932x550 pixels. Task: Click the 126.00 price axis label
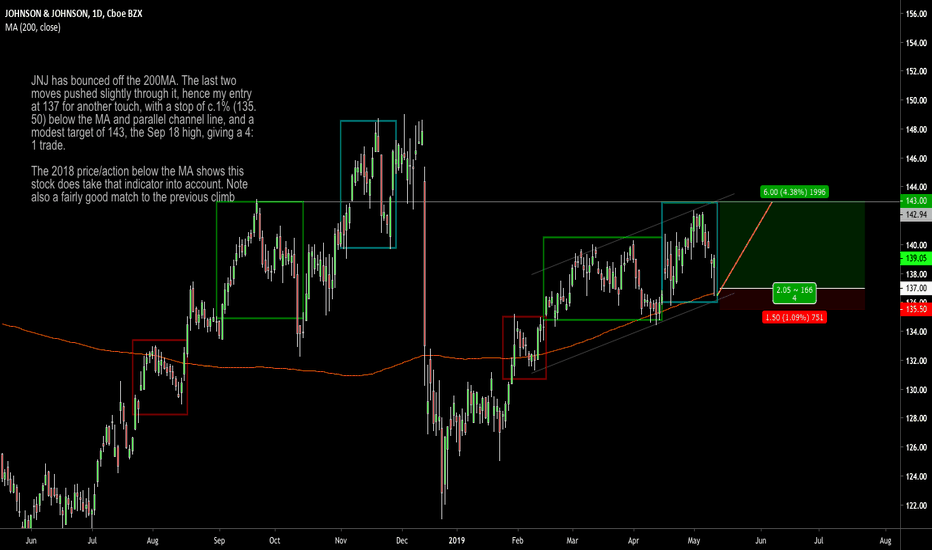tap(916, 448)
